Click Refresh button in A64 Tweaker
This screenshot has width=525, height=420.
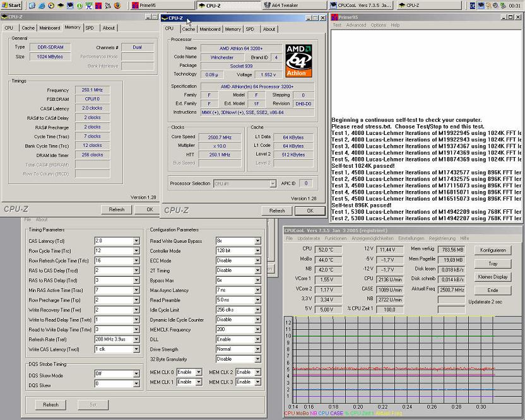point(51,405)
